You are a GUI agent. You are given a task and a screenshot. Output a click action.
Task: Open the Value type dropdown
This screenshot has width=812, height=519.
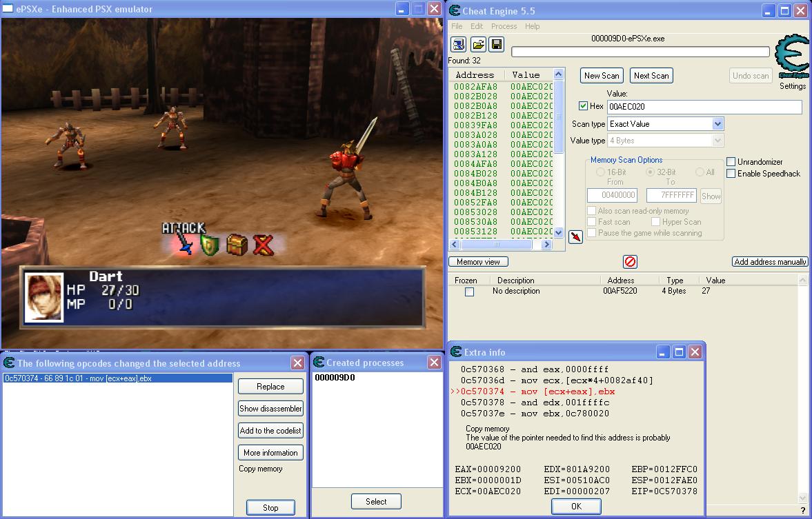click(x=717, y=140)
